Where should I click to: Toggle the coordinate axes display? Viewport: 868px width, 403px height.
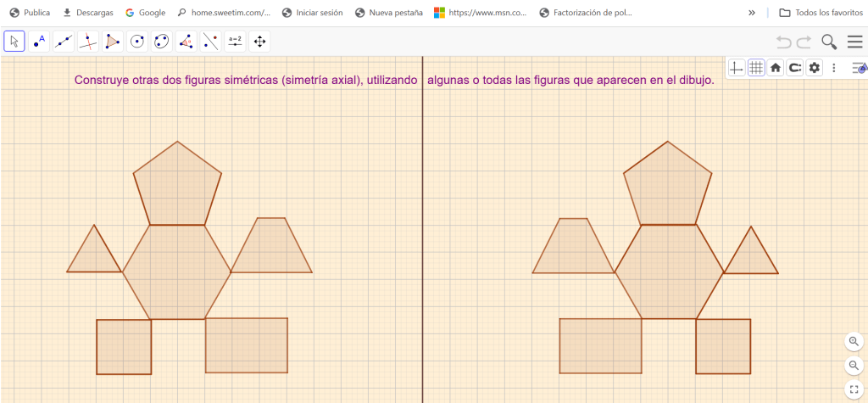click(737, 68)
